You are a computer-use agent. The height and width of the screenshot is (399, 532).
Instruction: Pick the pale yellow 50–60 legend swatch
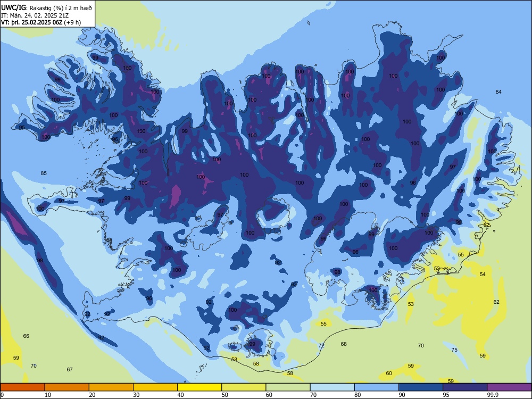pos(244,387)
